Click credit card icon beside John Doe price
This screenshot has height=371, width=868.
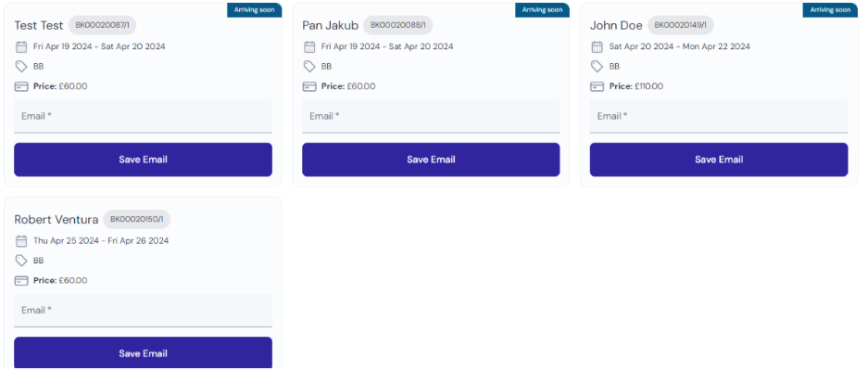click(597, 86)
